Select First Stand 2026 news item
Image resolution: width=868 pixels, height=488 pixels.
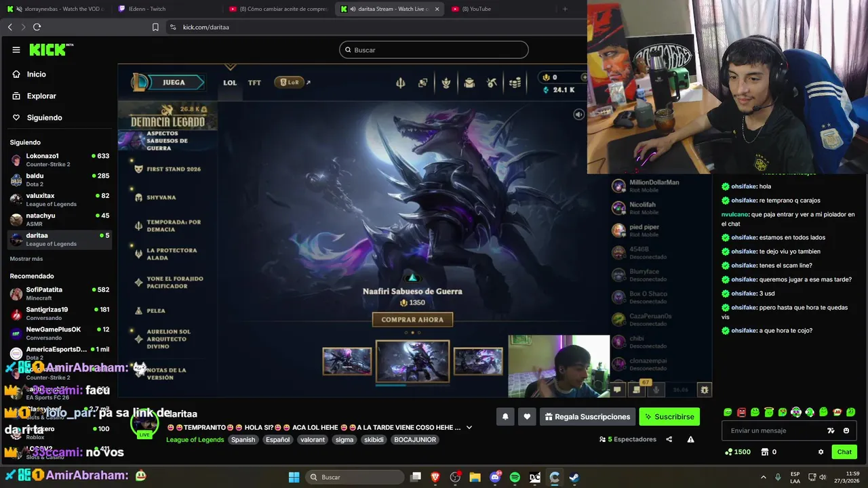point(167,169)
